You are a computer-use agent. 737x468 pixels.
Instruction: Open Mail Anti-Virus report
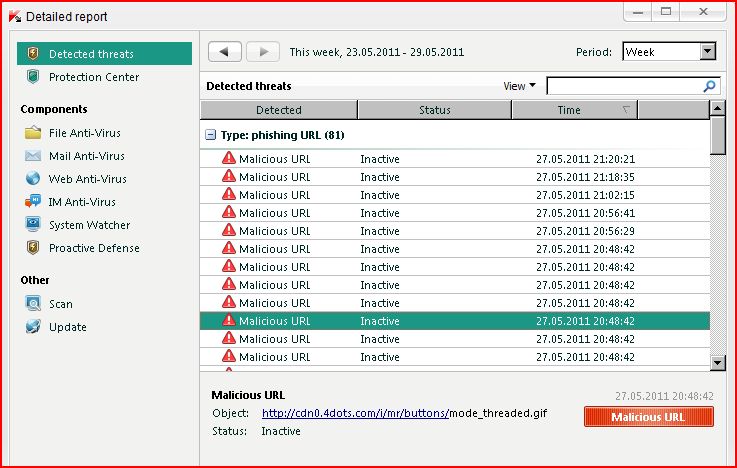[87, 156]
